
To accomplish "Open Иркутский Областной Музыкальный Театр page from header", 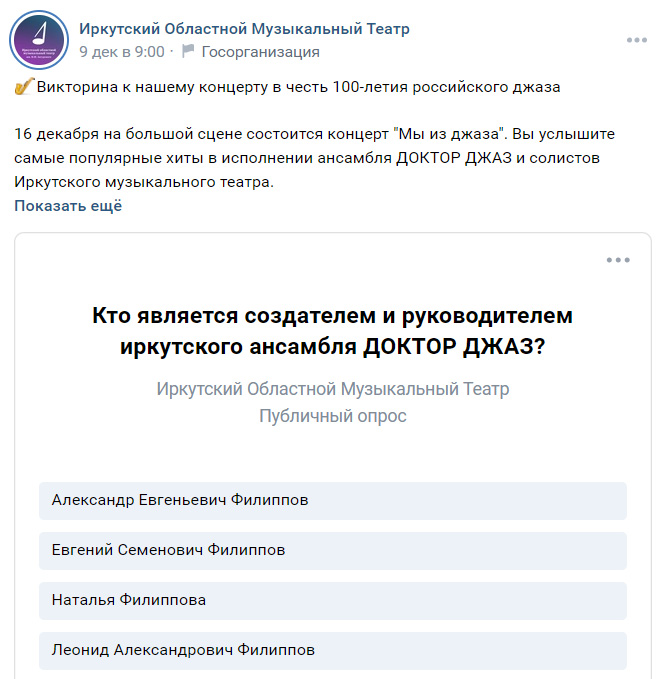I will (244, 29).
